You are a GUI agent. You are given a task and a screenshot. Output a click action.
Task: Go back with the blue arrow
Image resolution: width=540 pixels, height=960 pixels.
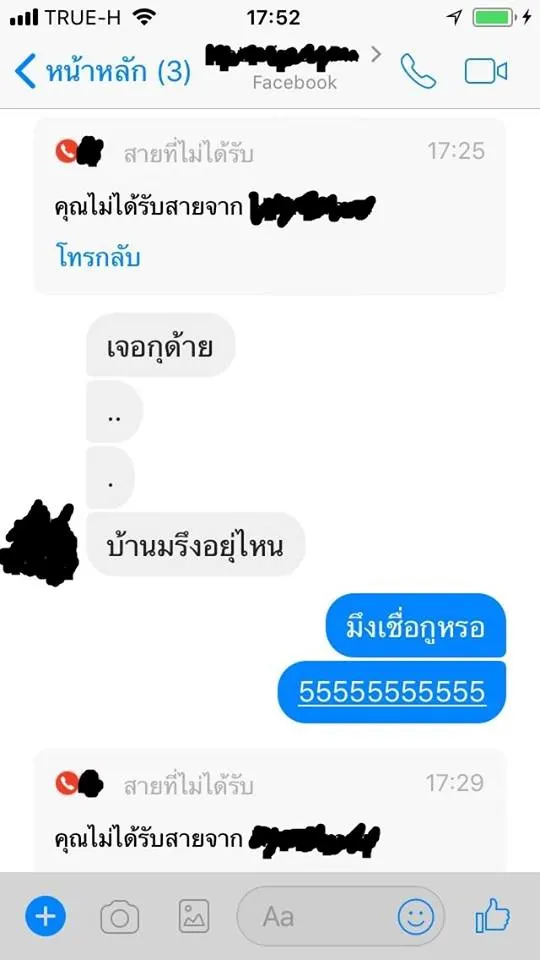[x=24, y=72]
